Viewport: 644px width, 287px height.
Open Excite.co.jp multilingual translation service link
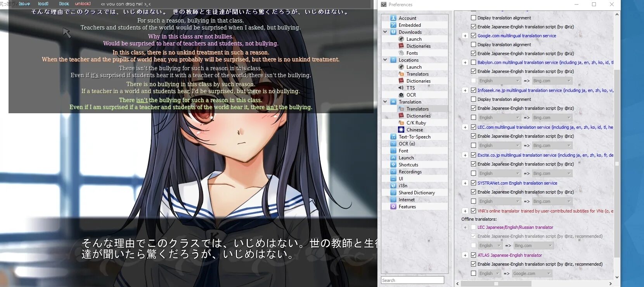[545, 155]
